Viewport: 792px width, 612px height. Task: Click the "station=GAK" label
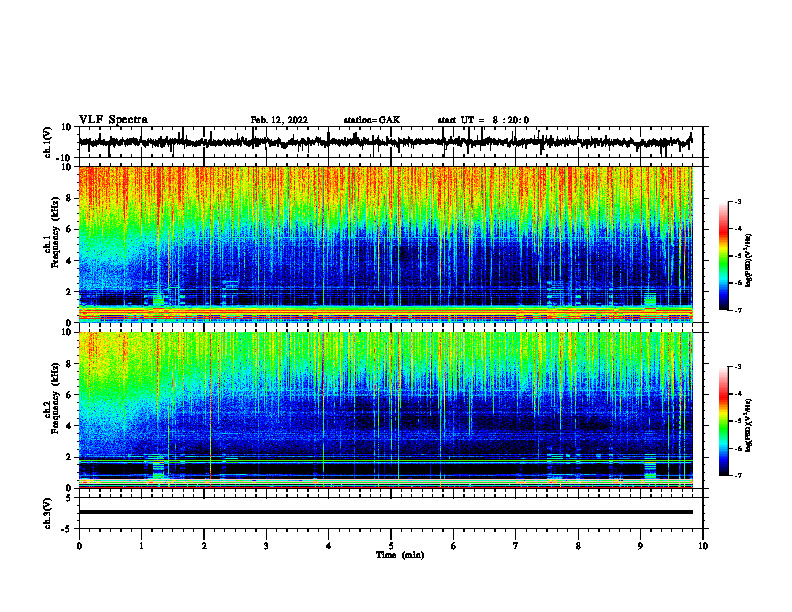click(372, 120)
